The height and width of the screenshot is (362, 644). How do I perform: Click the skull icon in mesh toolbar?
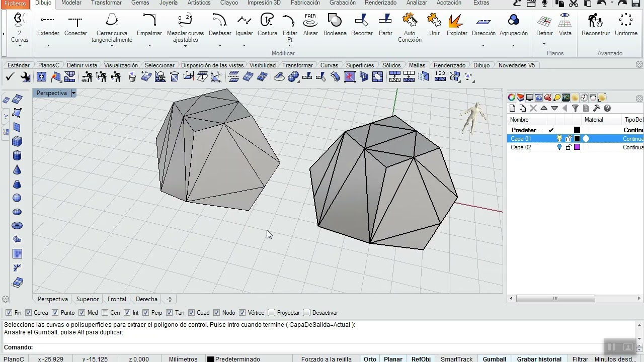[160, 77]
